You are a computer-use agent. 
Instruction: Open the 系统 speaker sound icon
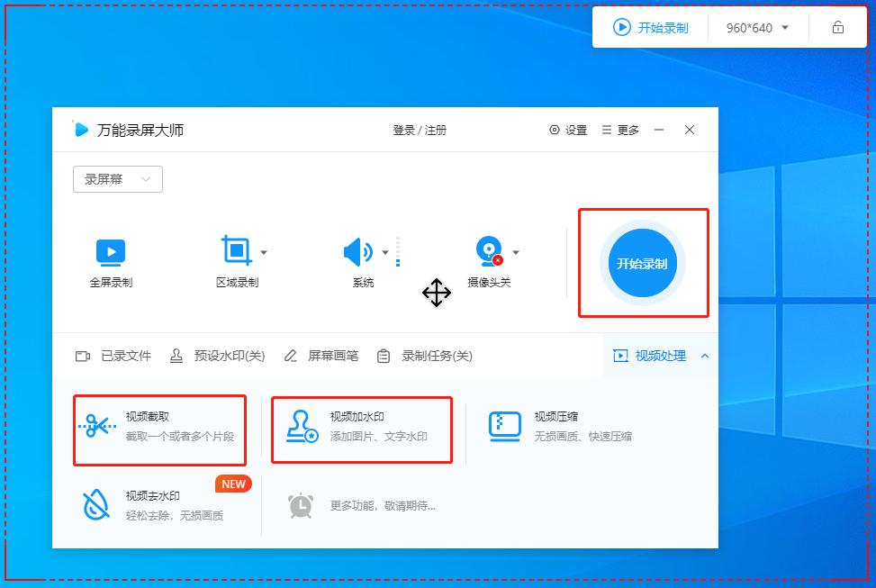360,252
